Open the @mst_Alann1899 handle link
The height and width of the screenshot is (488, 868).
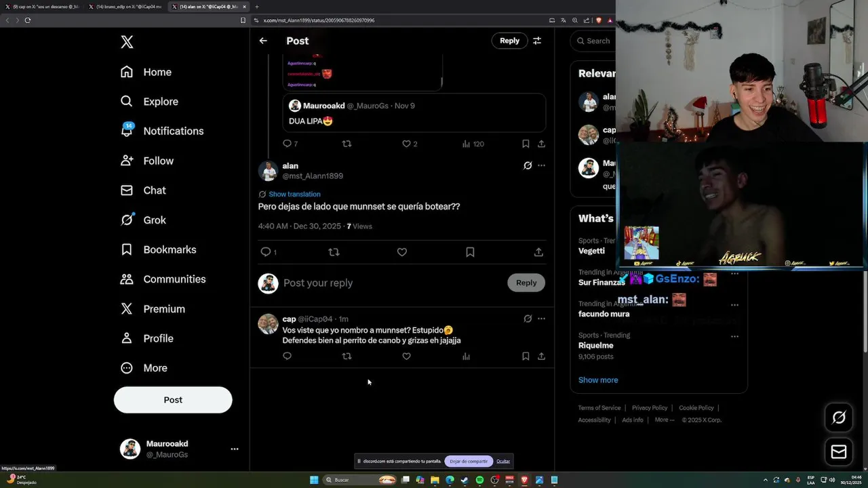313,176
